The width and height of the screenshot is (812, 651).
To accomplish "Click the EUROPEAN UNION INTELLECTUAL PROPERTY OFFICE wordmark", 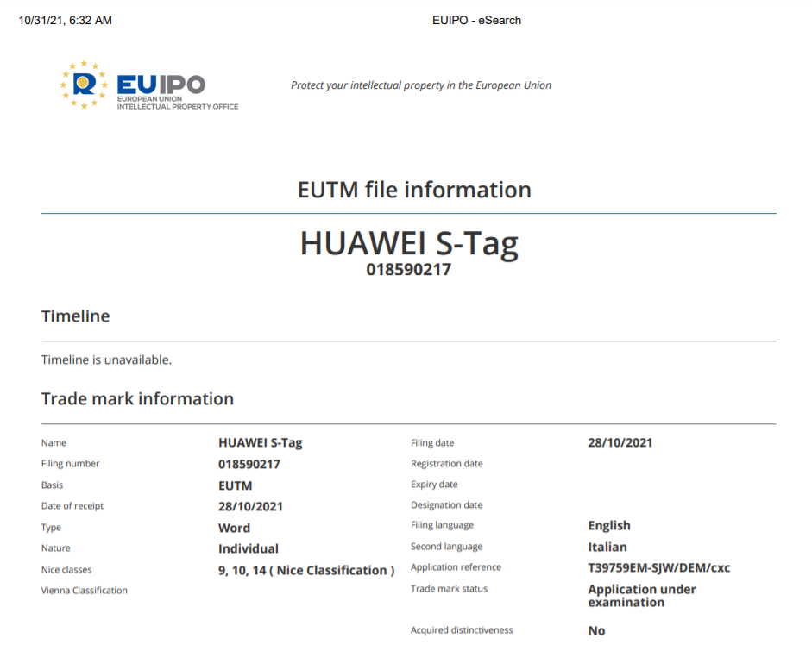I will [178, 104].
